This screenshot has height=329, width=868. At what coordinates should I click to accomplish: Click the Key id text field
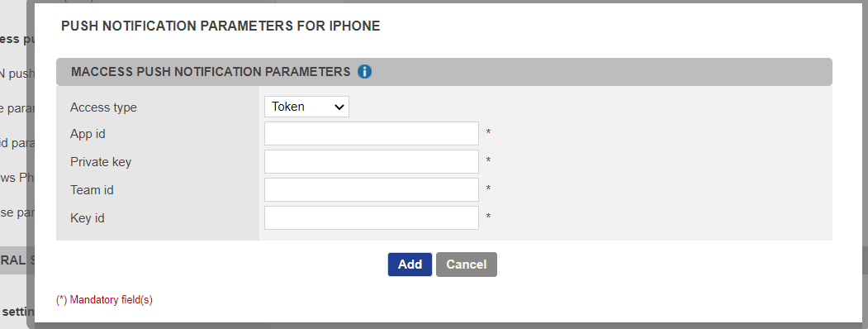[x=372, y=217]
